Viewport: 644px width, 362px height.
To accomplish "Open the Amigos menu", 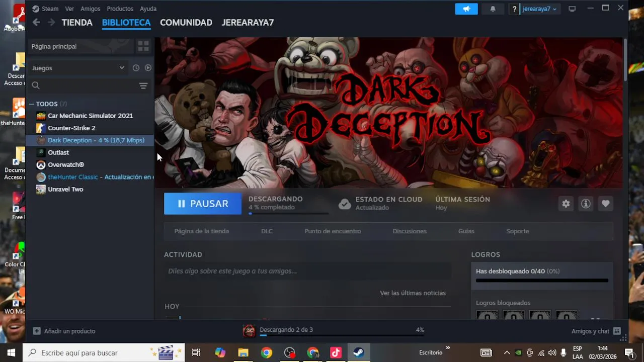I will click(x=91, y=9).
